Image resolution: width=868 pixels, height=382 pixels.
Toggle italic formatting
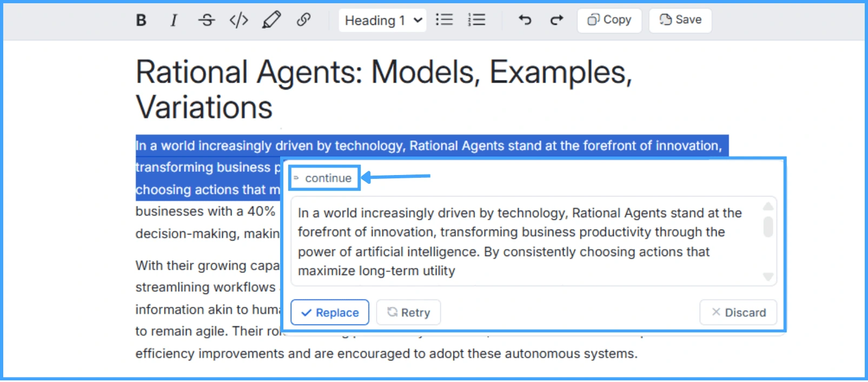[x=174, y=21]
